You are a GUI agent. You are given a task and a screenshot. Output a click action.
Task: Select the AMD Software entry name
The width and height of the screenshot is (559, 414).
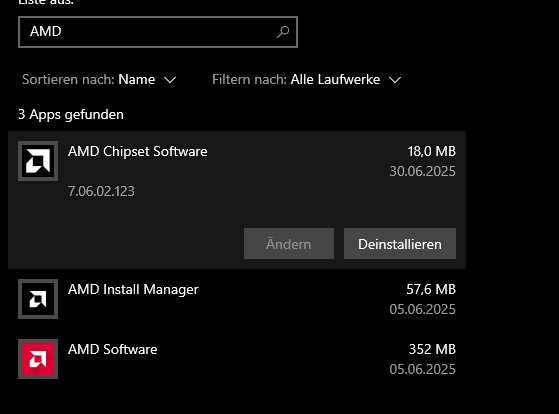pos(113,349)
